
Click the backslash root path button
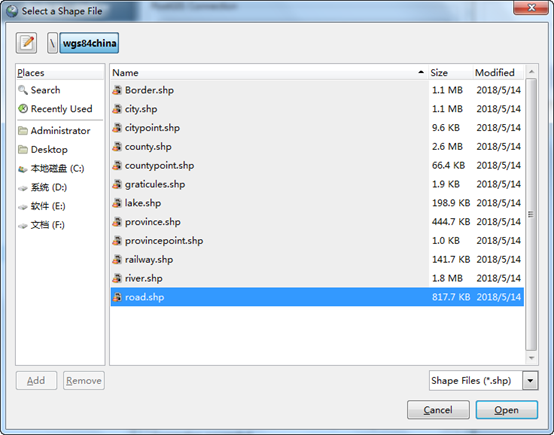(52, 43)
